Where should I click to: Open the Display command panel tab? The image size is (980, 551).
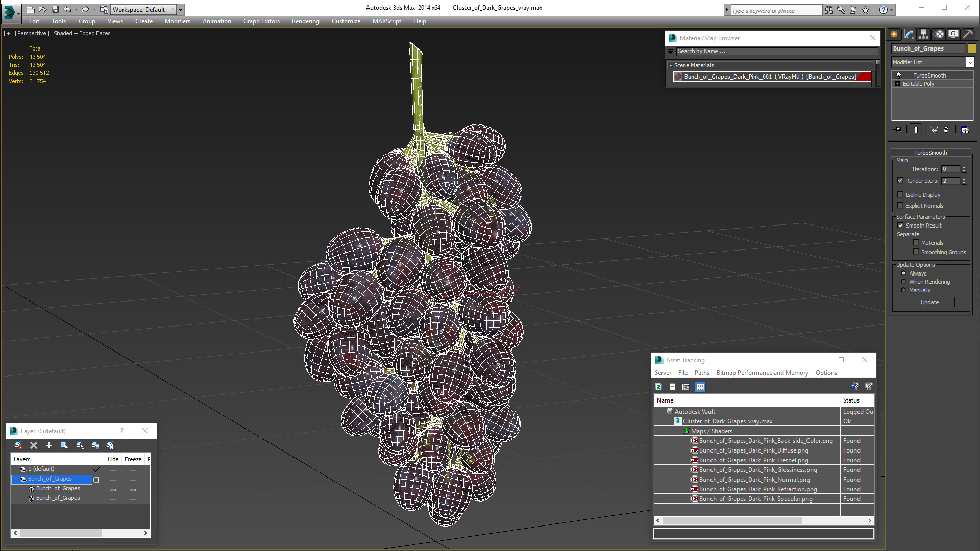(x=953, y=34)
